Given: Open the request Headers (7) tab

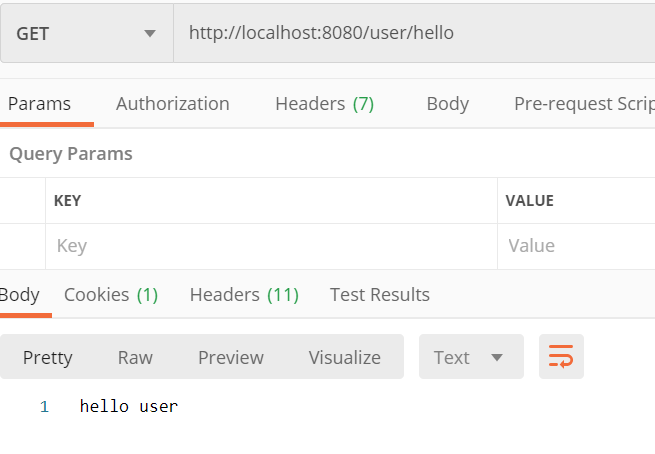Looking at the screenshot, I should (324, 104).
